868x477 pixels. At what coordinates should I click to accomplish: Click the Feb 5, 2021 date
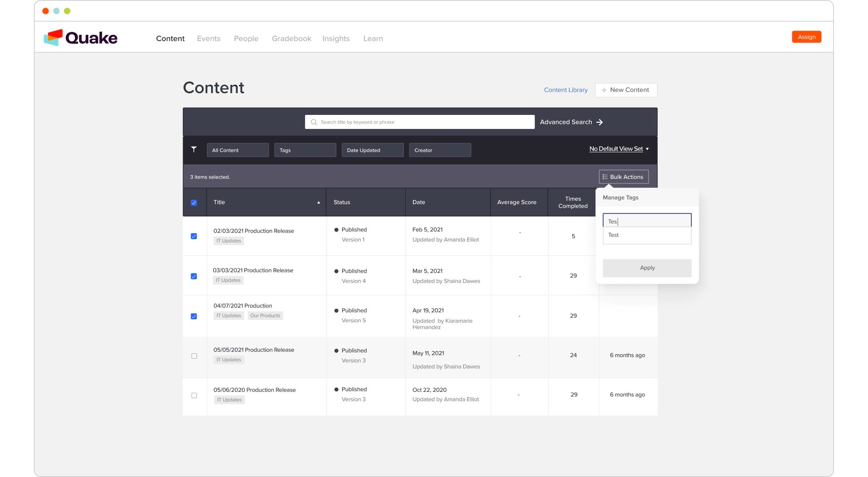coord(427,229)
